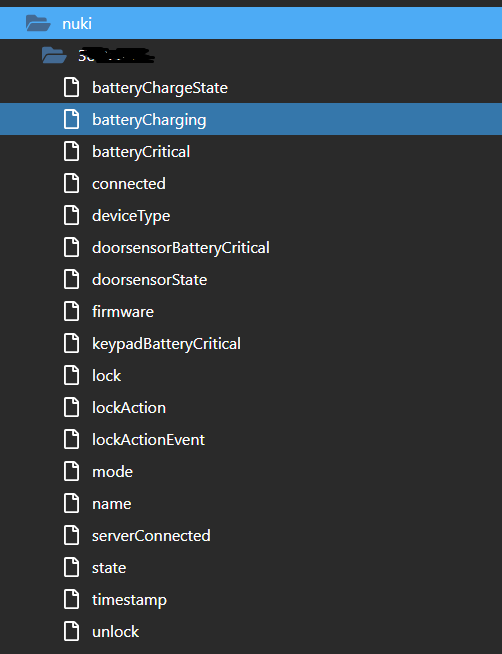Click the batteryChargeState file icon
This screenshot has height=654, width=502.
click(71, 88)
